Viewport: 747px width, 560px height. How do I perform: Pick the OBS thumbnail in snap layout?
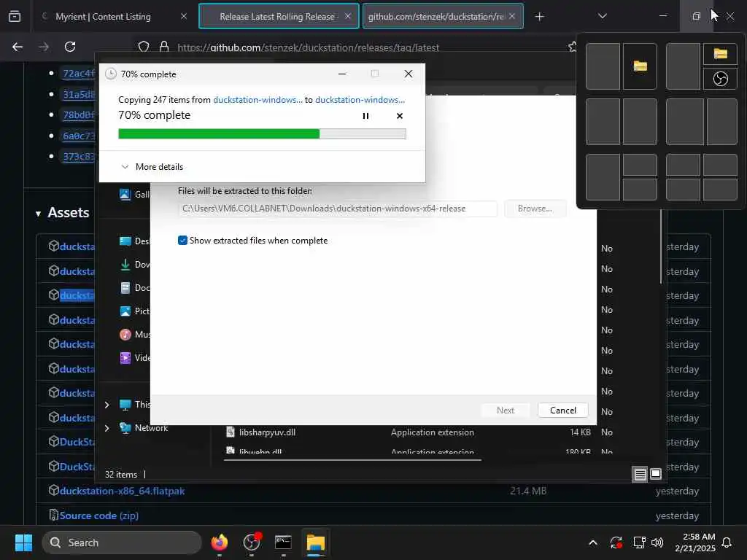tap(720, 79)
